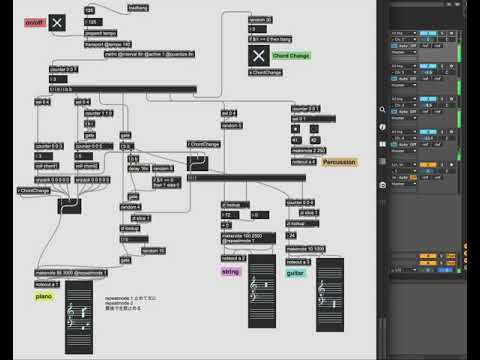Viewport: 480px width, 360px height.
Task: Click the right bang button above message 42
Action: (x=314, y=129)
